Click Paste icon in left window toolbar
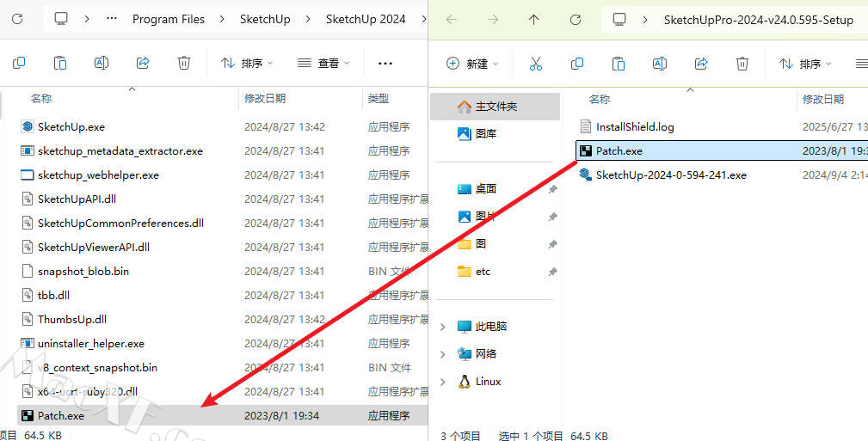Image resolution: width=868 pixels, height=441 pixels. [59, 63]
